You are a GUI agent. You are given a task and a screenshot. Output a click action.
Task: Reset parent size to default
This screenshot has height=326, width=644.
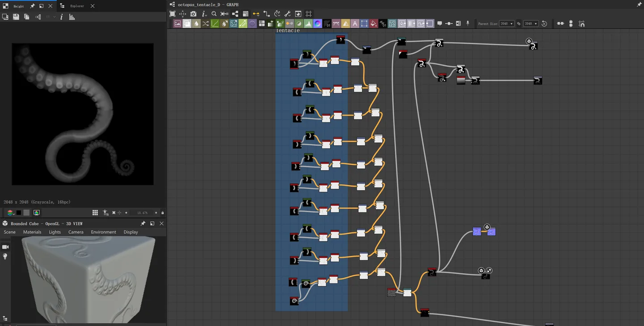pos(544,24)
